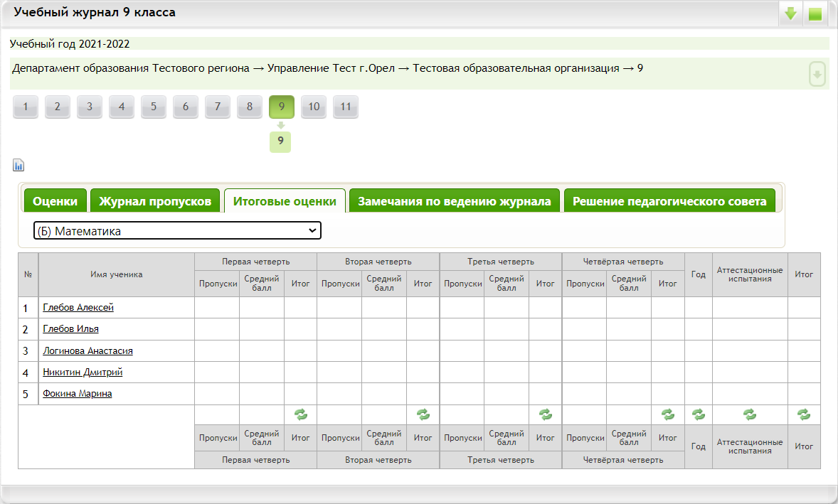Open the chart report icon above tabs
Viewport: 838px width, 504px height.
[x=18, y=166]
